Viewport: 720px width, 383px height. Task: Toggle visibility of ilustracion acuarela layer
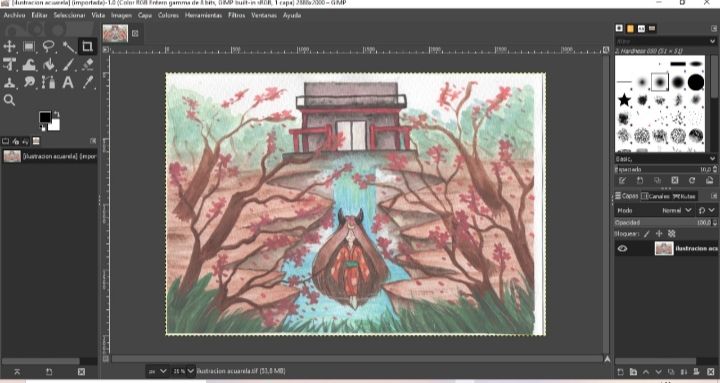tap(623, 248)
